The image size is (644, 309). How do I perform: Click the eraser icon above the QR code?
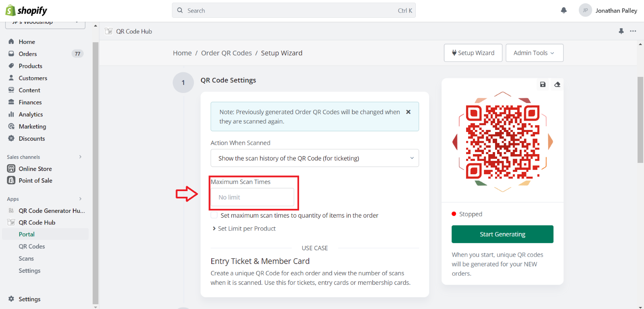(x=557, y=84)
